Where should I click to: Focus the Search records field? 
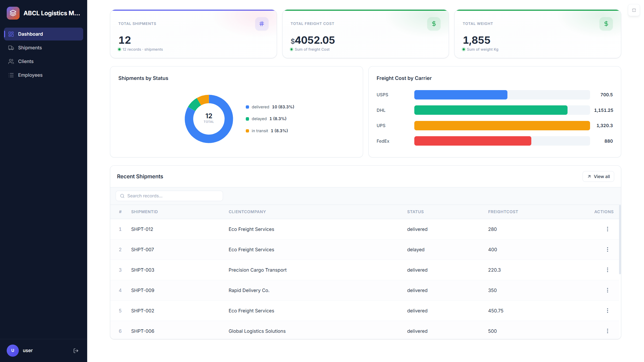[x=169, y=196]
